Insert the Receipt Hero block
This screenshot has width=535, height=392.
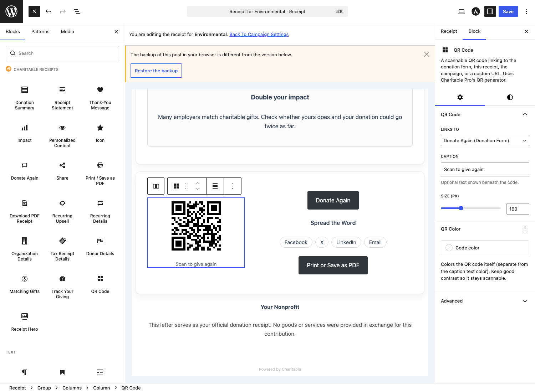[25, 323]
